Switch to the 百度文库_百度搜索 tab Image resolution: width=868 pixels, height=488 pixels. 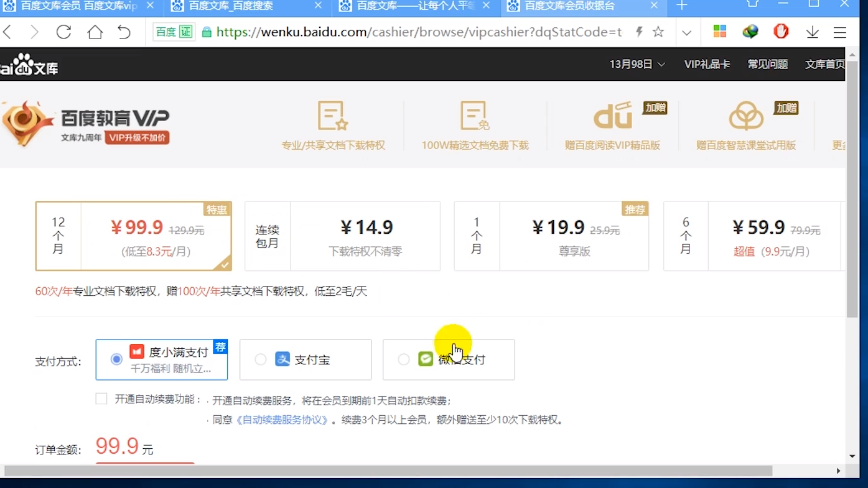point(246,6)
